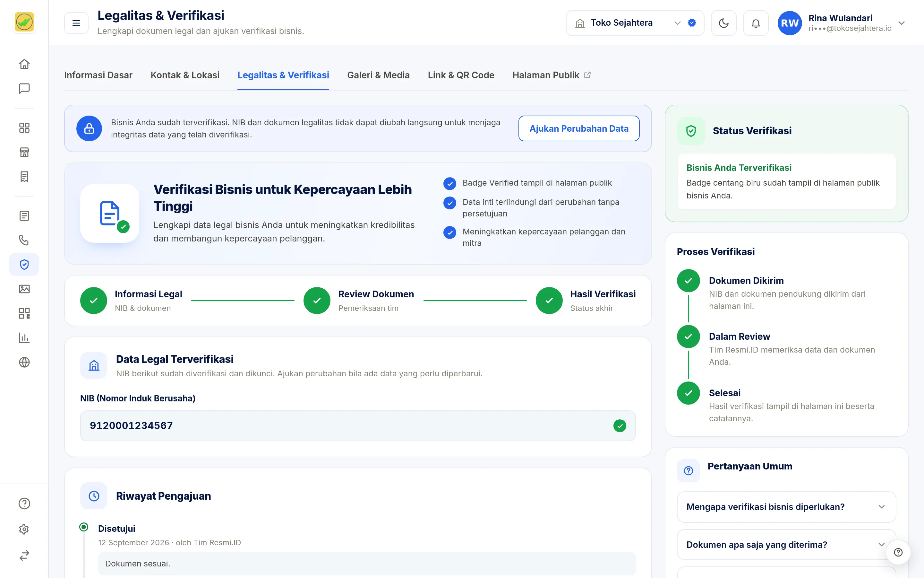Open settings gear icon in sidebar
Screen dimensions: 924x578
tap(24, 529)
